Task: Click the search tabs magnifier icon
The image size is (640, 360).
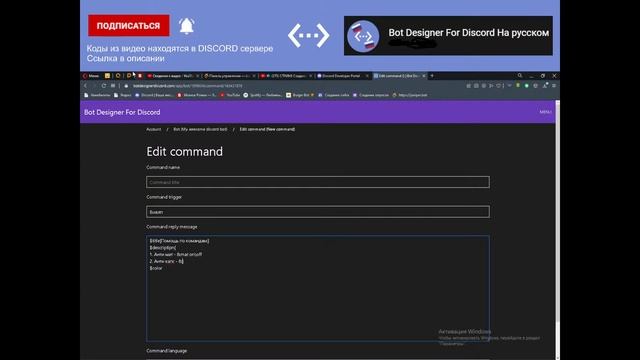Action: point(520,76)
